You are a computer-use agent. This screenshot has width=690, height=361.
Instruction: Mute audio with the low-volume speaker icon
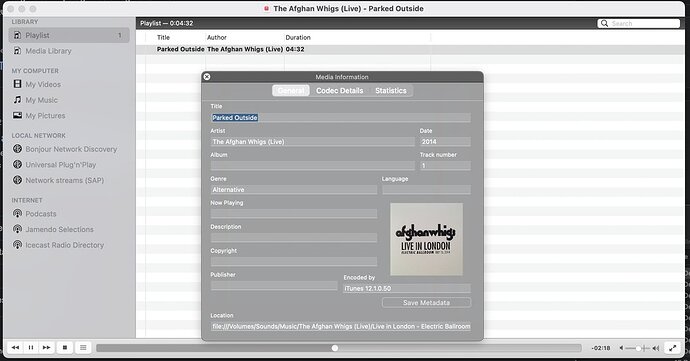click(621, 348)
